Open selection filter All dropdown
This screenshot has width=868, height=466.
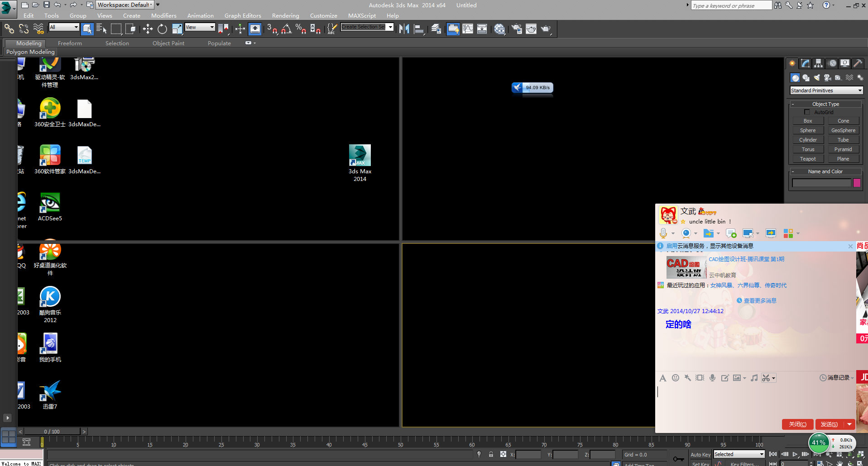64,27
